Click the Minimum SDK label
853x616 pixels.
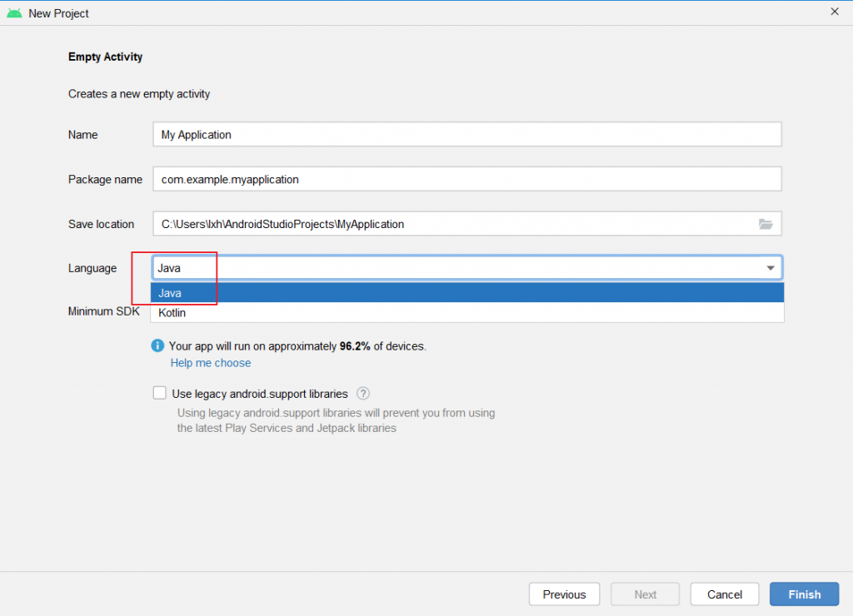pos(103,311)
